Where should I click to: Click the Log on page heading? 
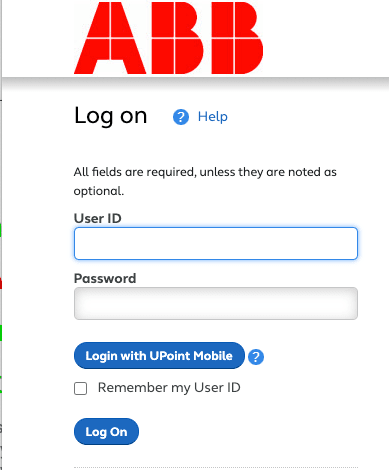(x=111, y=116)
